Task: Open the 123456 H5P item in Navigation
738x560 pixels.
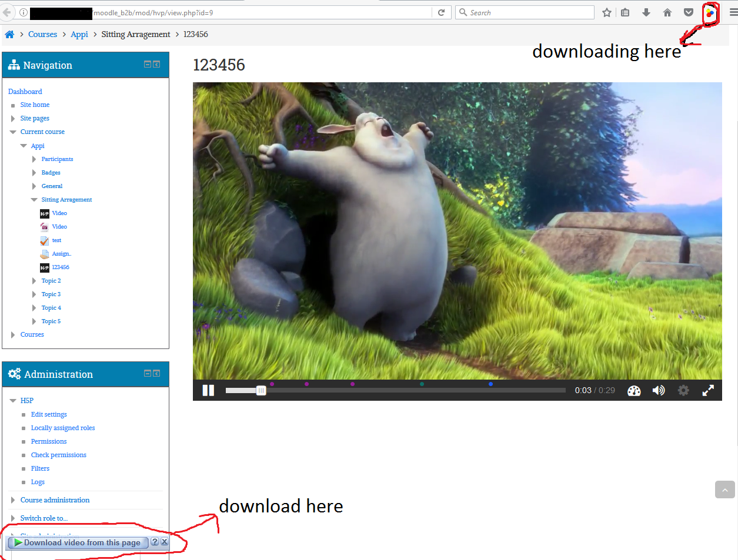Action: click(x=61, y=267)
